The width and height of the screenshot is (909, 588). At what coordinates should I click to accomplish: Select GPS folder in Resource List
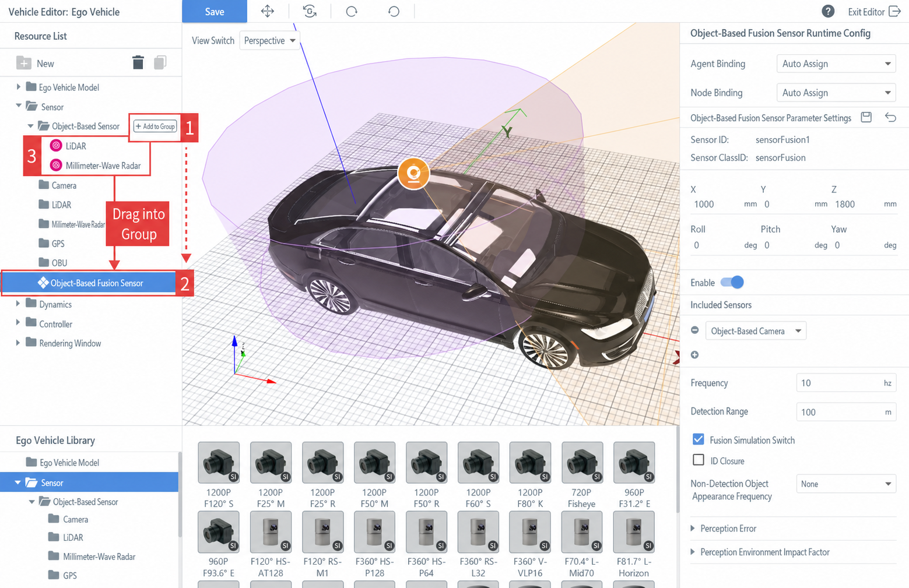click(51, 243)
